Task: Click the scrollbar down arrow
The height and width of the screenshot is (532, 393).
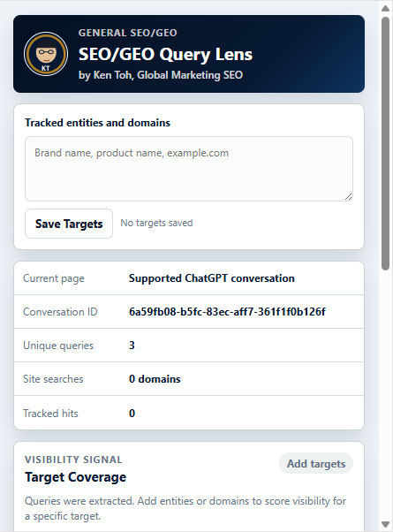Action: 385,524
